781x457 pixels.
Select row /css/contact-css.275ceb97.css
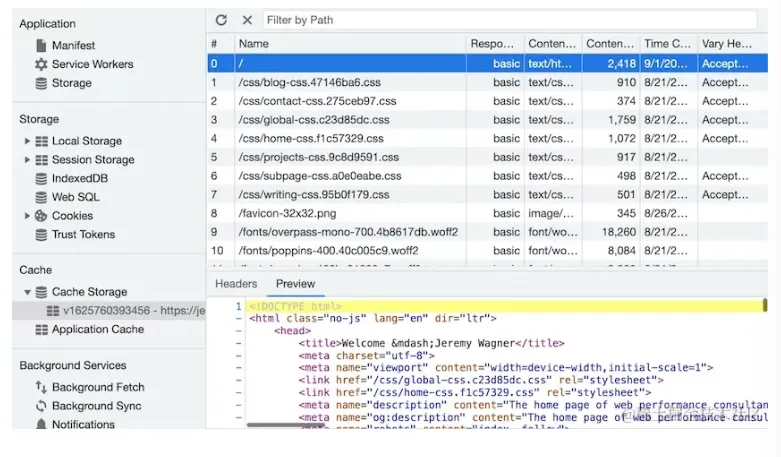tap(487, 101)
